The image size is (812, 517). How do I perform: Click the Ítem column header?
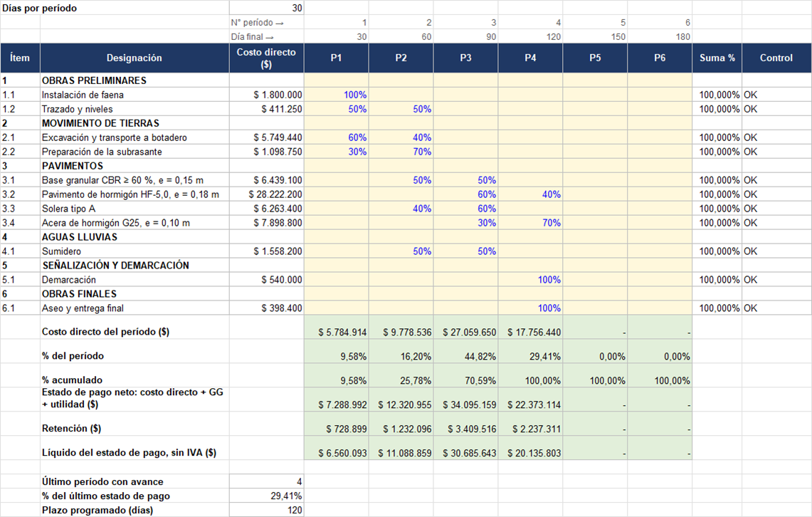[x=20, y=58]
